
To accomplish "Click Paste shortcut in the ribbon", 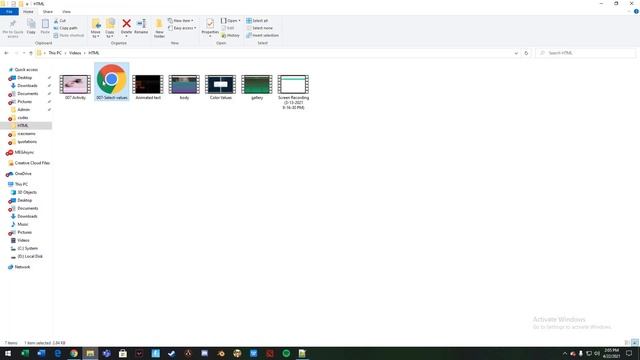I will point(69,36).
